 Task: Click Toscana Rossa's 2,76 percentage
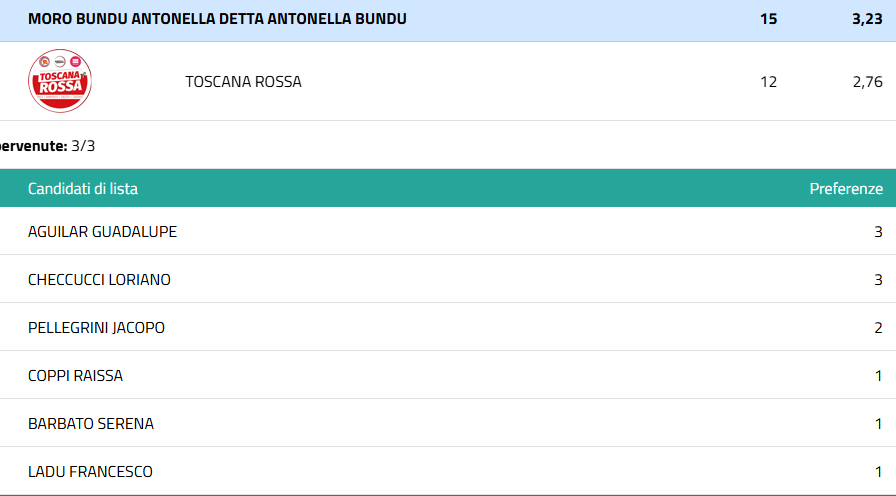[x=867, y=82]
